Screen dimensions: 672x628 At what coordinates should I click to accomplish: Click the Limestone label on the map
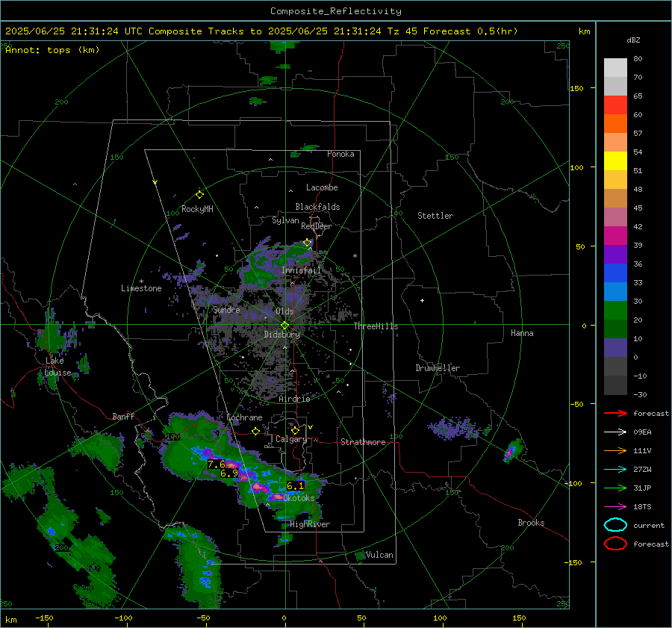(x=141, y=288)
